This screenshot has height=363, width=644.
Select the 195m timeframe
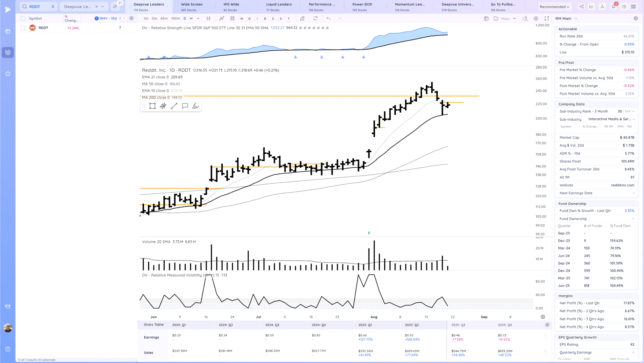[176, 18]
